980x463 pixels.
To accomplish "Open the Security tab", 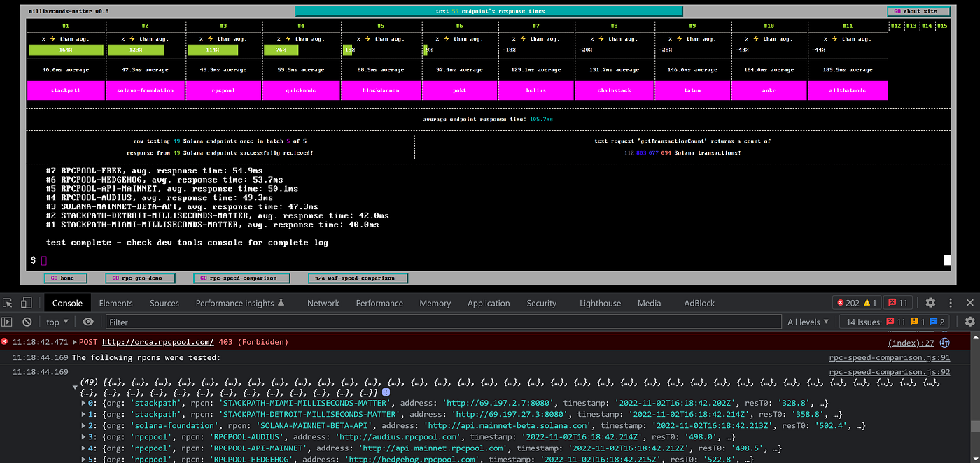I will tap(541, 303).
